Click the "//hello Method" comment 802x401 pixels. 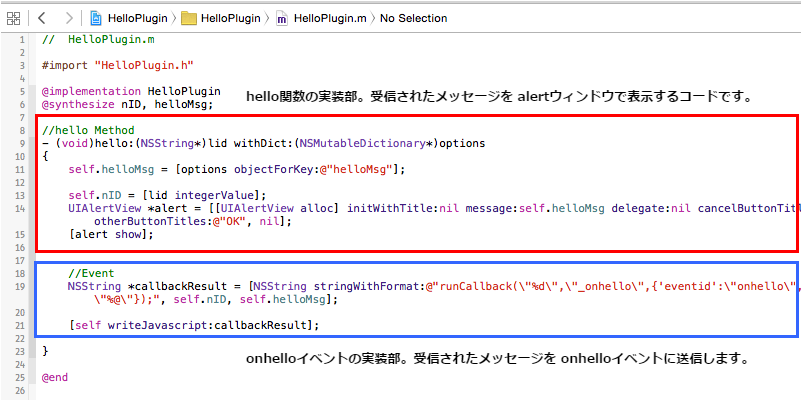[88, 130]
